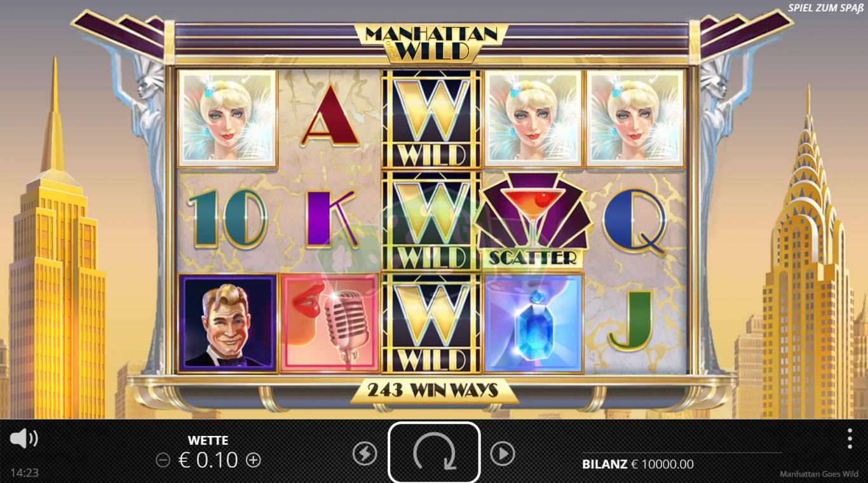Click the 243 Win Ways banner

(x=435, y=390)
